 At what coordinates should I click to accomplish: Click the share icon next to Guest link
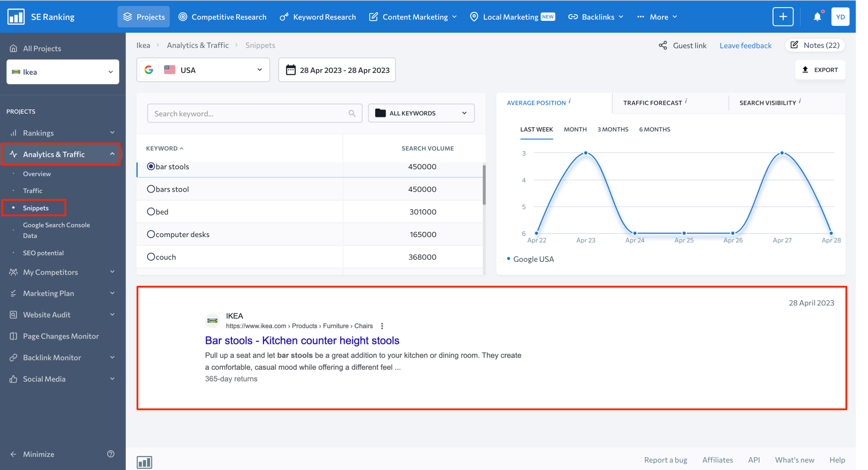pyautogui.click(x=662, y=45)
